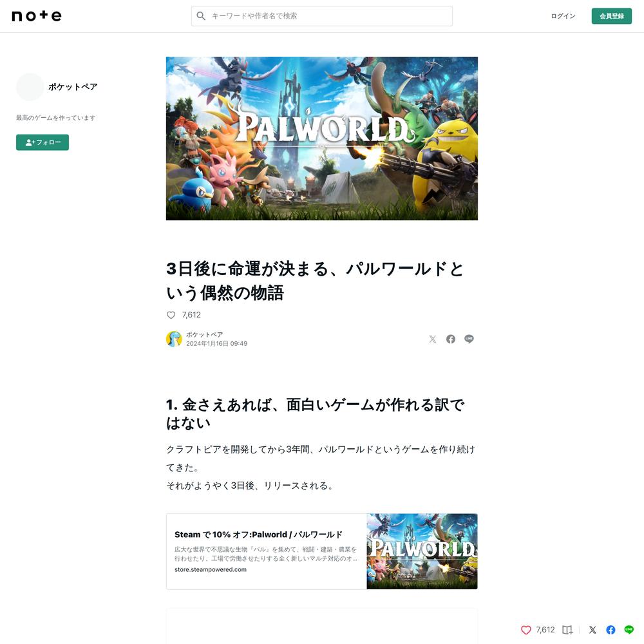Share on Facebook from the floating bar

click(611, 630)
